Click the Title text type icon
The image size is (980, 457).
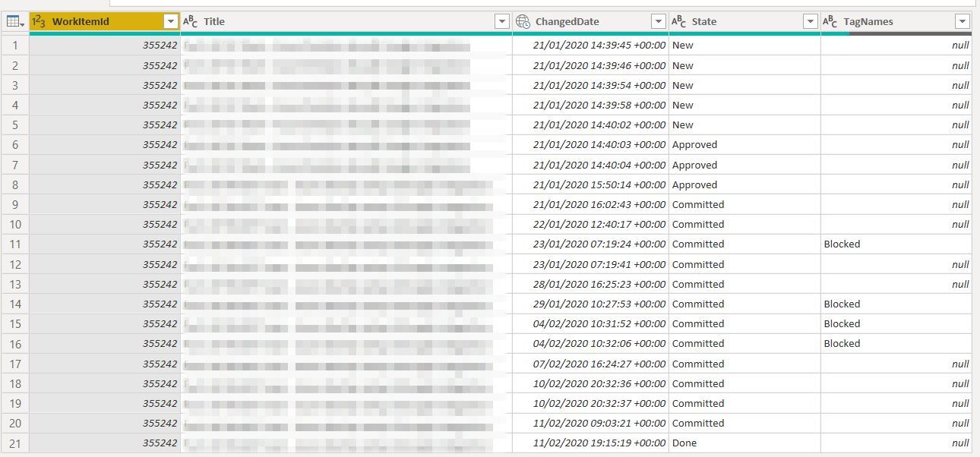pyautogui.click(x=190, y=21)
